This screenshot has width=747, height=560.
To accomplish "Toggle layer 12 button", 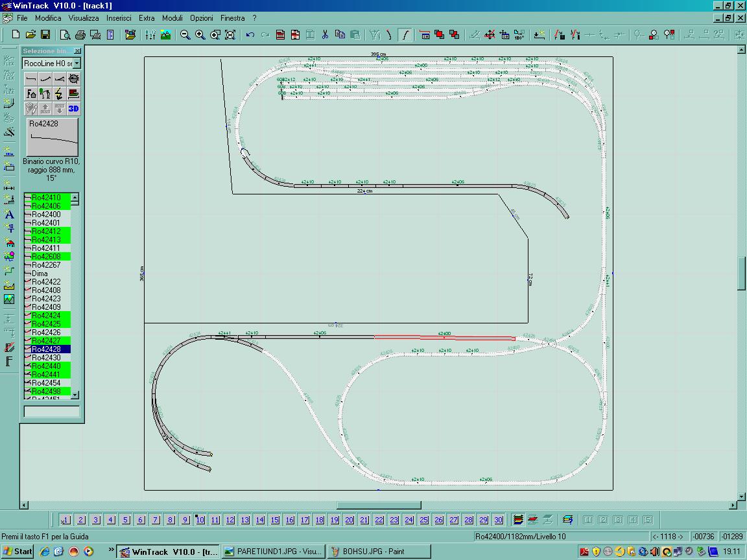I will (230, 520).
